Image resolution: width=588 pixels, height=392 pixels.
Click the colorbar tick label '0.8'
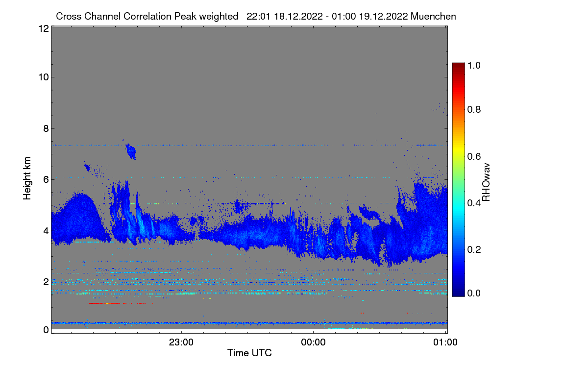click(473, 109)
